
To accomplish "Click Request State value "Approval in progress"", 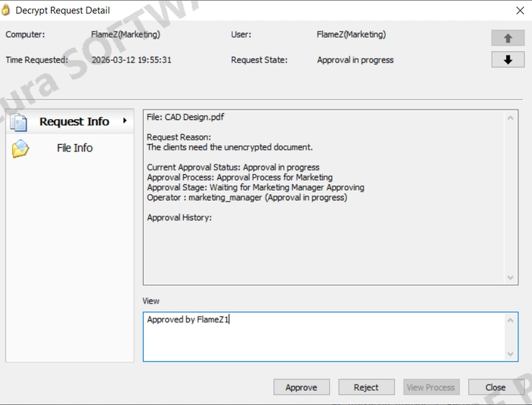I will coord(355,60).
